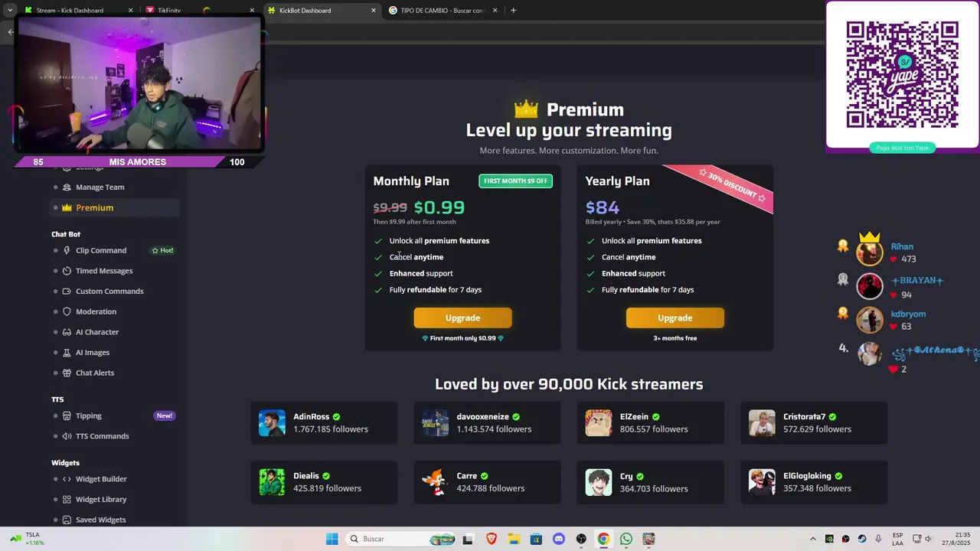The width and height of the screenshot is (980, 551).
Task: Click Google Chrome taskbar icon
Action: (x=603, y=539)
